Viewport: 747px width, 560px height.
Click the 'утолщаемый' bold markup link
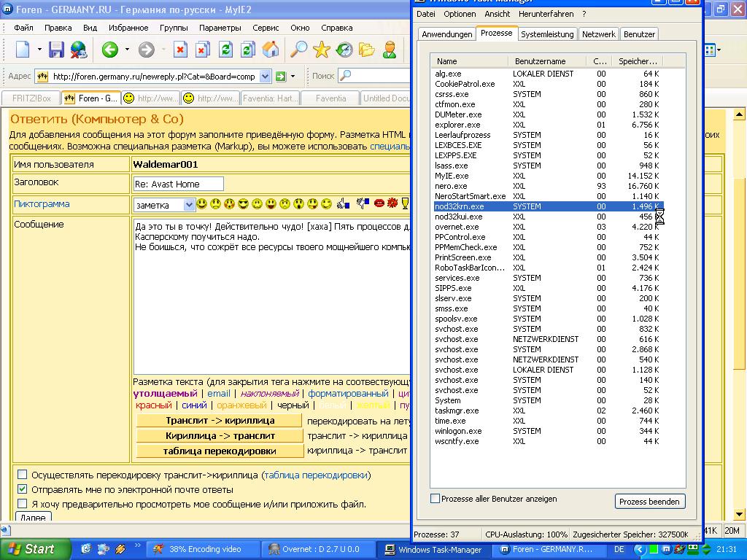166,393
